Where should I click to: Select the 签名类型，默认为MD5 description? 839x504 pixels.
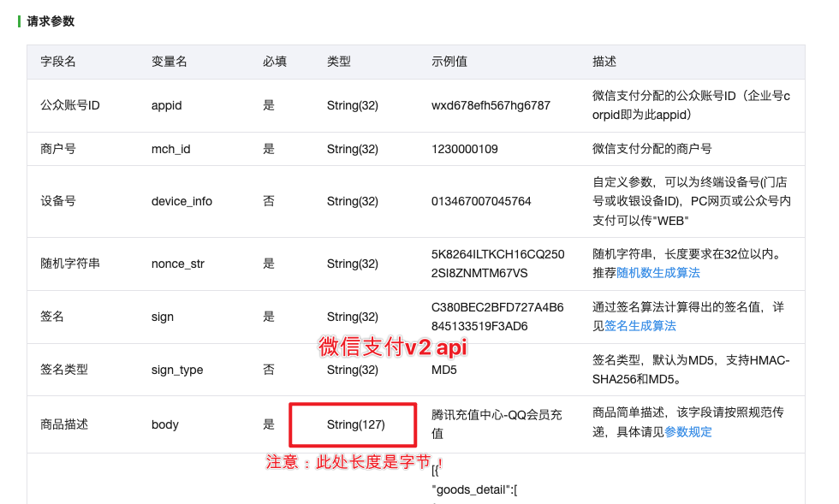pos(691,370)
